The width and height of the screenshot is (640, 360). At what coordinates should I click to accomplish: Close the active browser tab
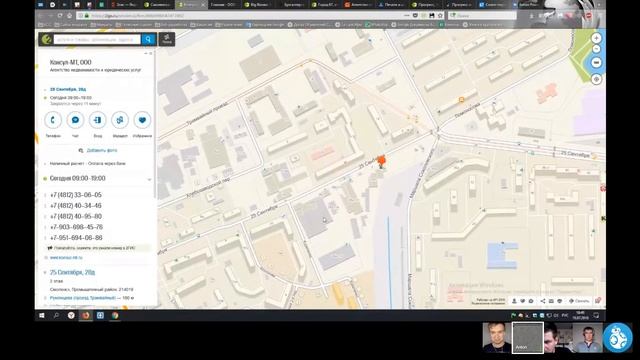pos(202,4)
